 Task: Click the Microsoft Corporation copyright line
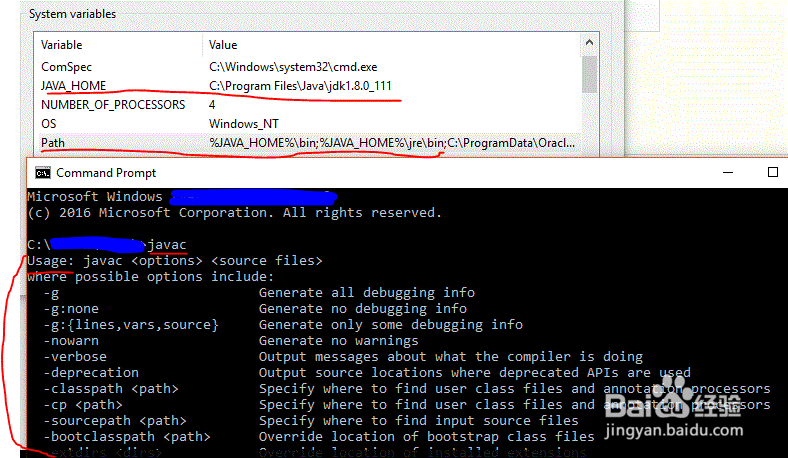coord(235,213)
